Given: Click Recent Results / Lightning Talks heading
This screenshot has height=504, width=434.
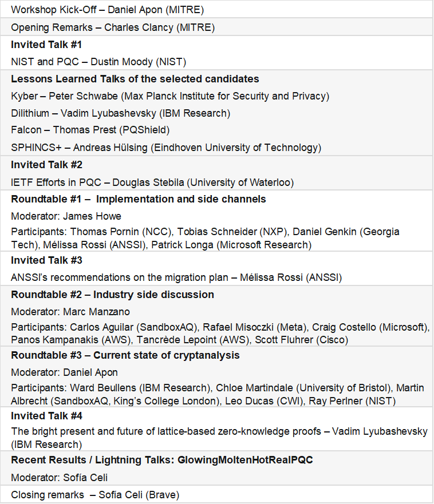Looking at the screenshot, I should (x=162, y=460).
